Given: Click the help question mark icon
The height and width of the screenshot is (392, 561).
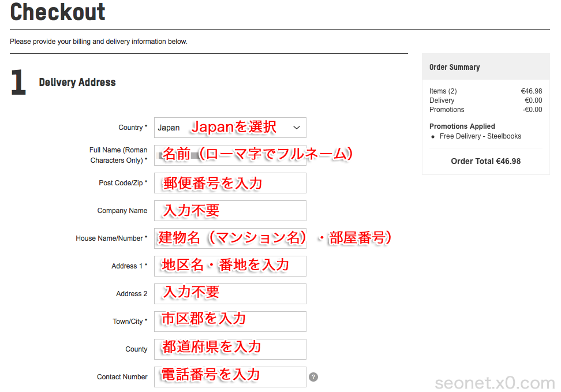Looking at the screenshot, I should pos(313,377).
